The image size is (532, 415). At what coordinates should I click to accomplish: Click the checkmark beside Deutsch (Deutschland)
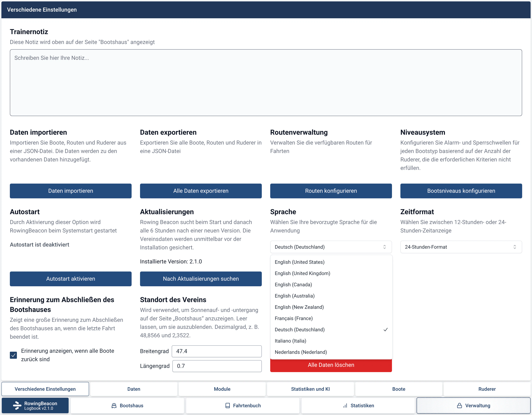click(x=386, y=330)
